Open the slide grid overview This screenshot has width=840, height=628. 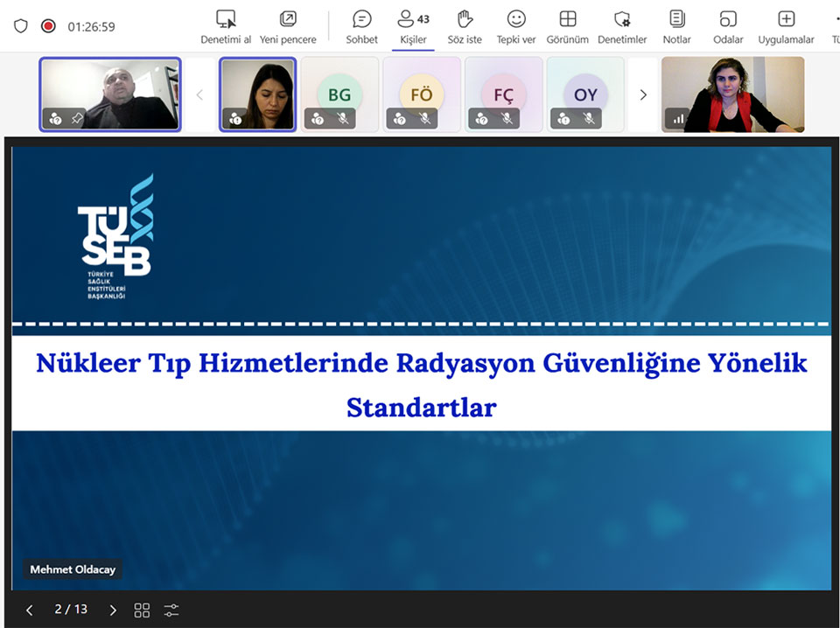(142, 610)
